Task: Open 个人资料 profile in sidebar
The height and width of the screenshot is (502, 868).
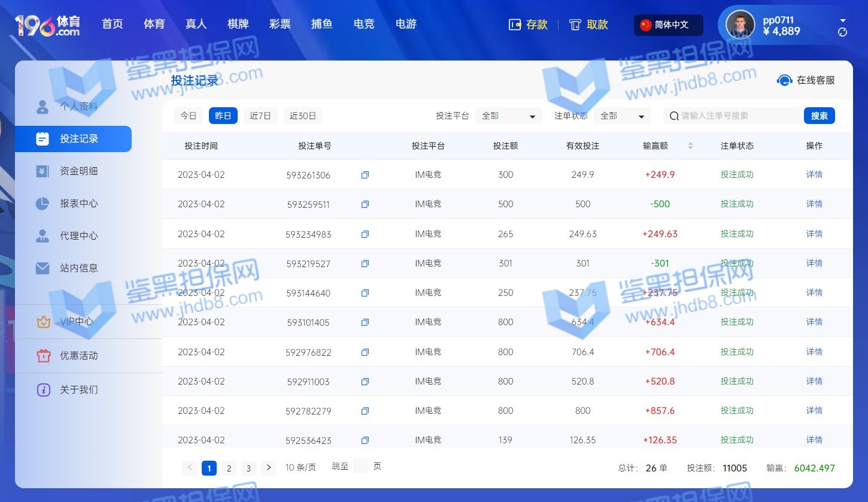Action: coord(78,107)
